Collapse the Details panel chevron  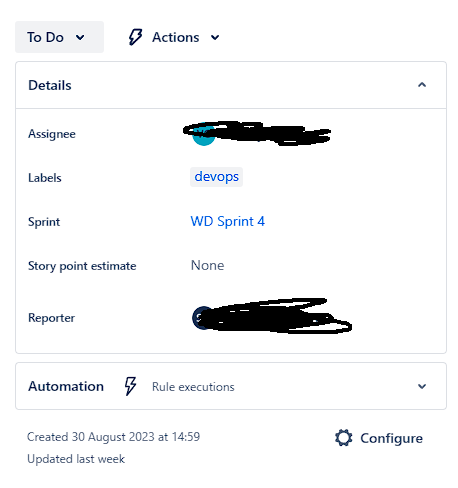coord(422,85)
